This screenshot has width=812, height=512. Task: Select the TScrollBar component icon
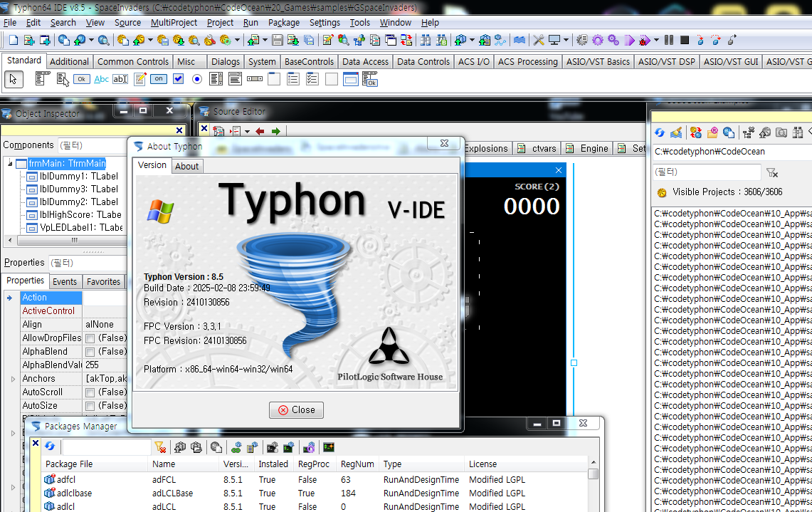pyautogui.click(x=255, y=79)
